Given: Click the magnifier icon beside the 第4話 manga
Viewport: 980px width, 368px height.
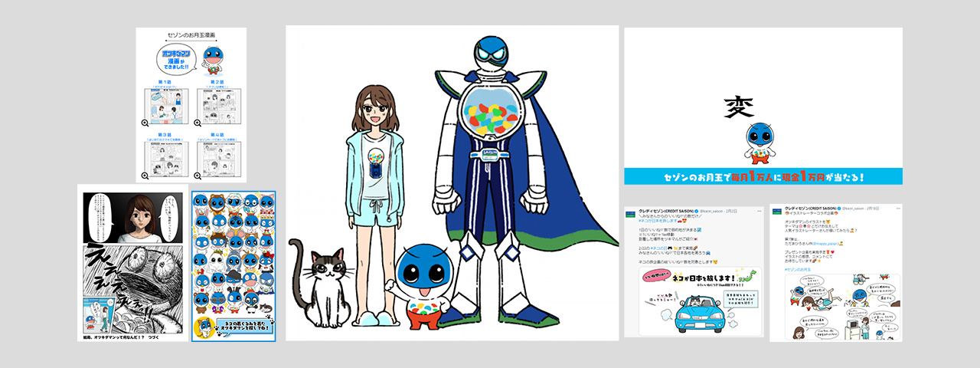Looking at the screenshot, I should pyautogui.click(x=197, y=176).
